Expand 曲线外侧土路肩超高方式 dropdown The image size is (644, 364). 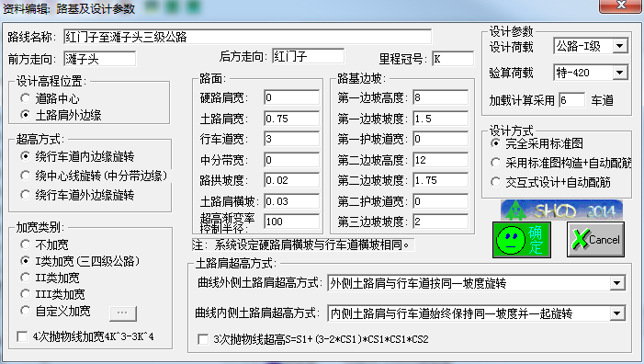pyautogui.click(x=616, y=283)
